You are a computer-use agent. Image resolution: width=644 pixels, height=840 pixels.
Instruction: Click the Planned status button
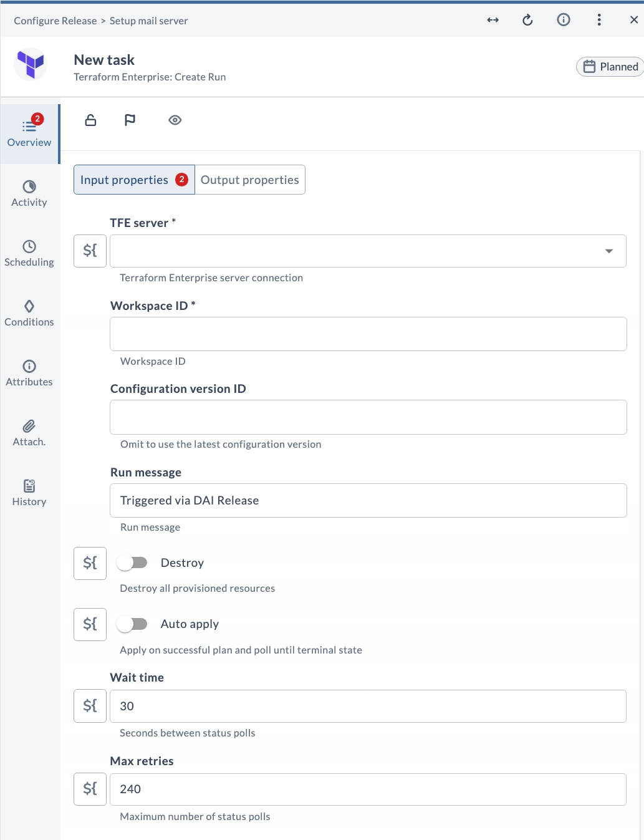point(610,67)
